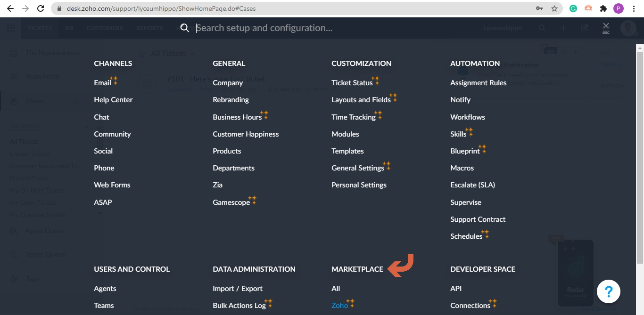Image resolution: width=644 pixels, height=315 pixels.
Task: Open Social channel settings
Action: [x=103, y=151]
